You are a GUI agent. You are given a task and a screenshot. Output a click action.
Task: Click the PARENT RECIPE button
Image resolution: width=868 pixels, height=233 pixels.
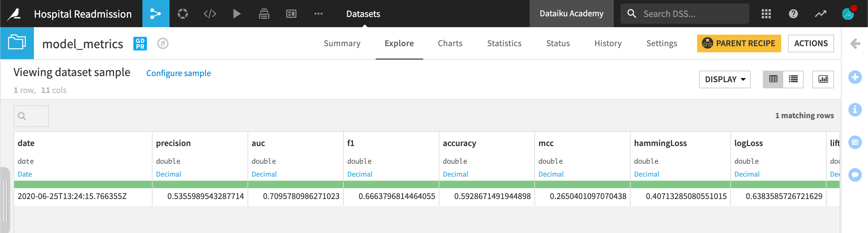point(739,43)
